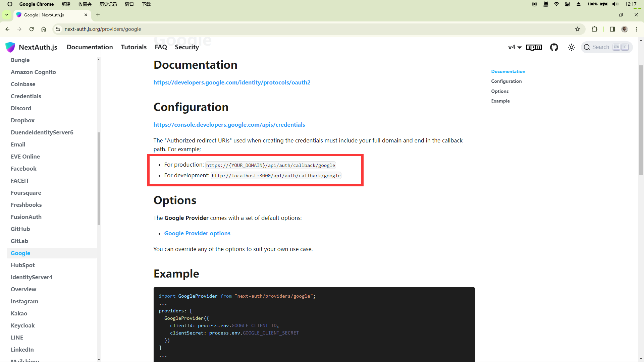Open the GitHub repository icon

click(x=554, y=47)
